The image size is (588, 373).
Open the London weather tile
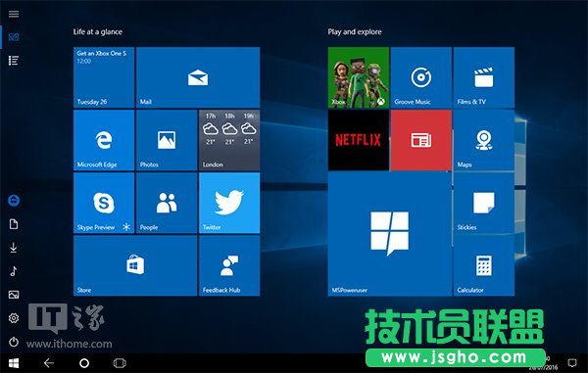[x=229, y=140]
